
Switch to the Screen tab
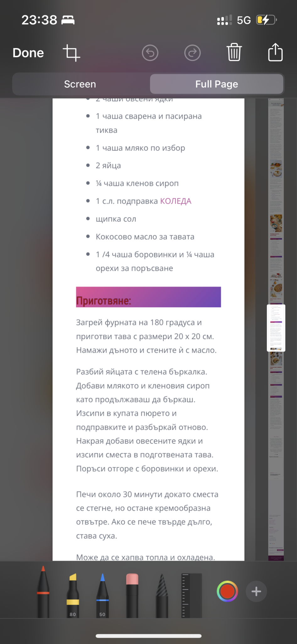click(80, 84)
